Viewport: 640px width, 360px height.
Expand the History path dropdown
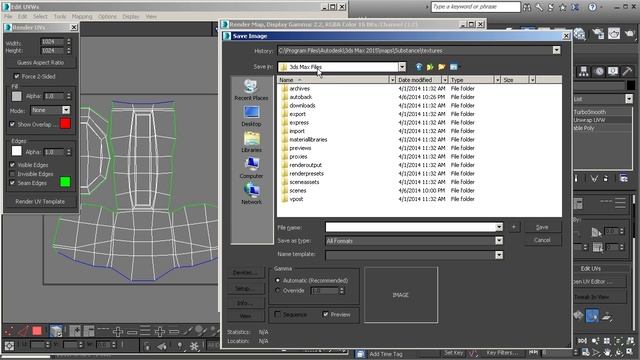click(556, 50)
